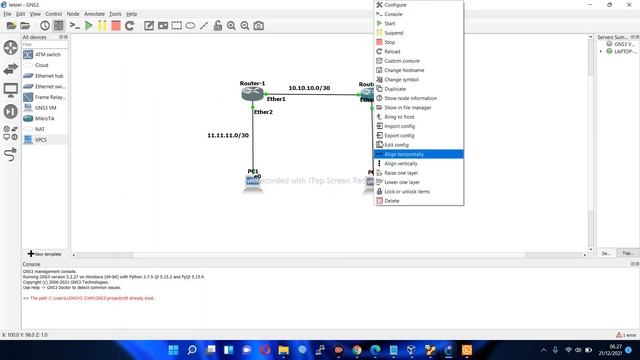Select VPCS device in list
The height and width of the screenshot is (360, 640).
(44, 140)
